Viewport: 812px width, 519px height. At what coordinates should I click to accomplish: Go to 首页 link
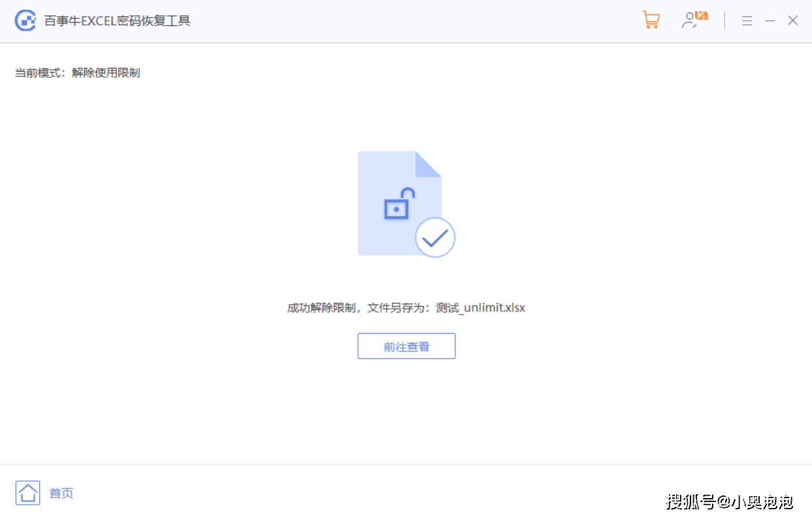[x=61, y=494]
